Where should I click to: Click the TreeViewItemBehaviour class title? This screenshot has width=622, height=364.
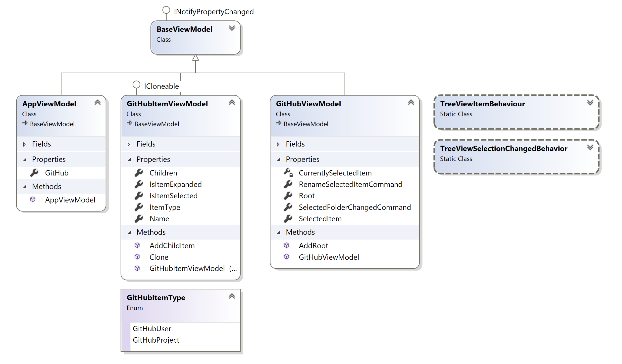(x=483, y=104)
